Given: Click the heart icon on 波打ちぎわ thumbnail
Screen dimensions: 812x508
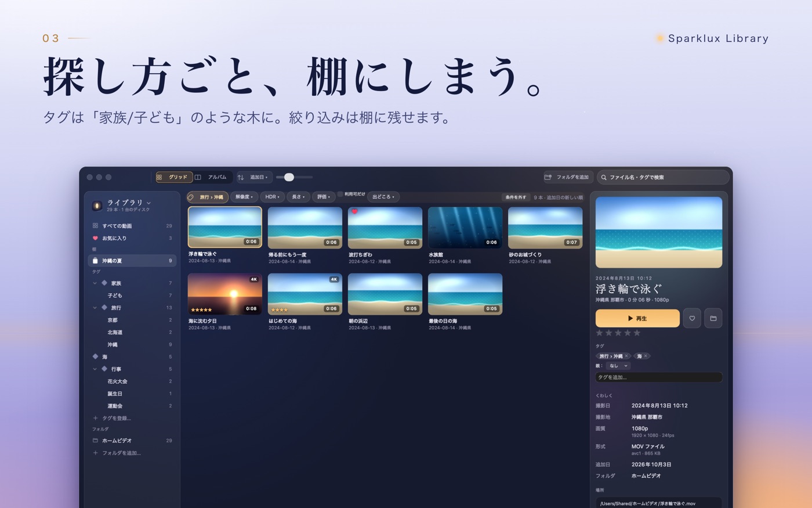Looking at the screenshot, I should click(x=354, y=212).
